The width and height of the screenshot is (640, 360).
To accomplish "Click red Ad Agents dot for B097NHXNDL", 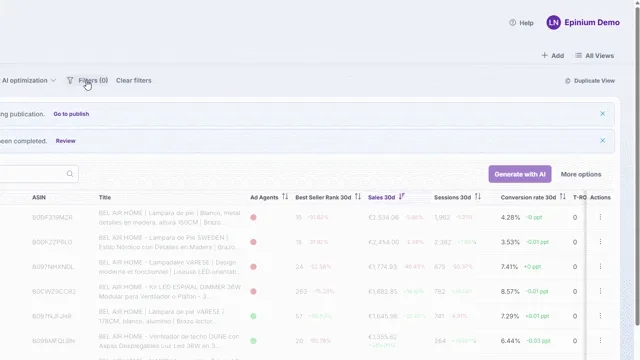I will pos(253,267).
